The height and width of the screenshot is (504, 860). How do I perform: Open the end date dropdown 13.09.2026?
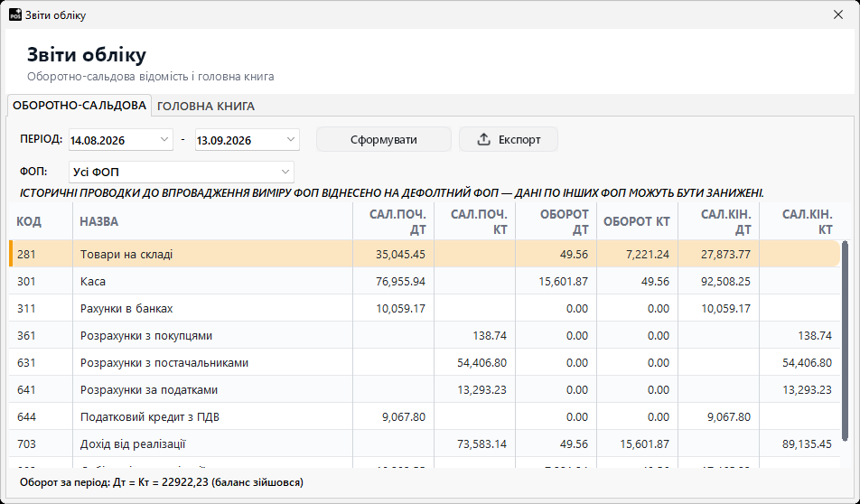coord(291,140)
